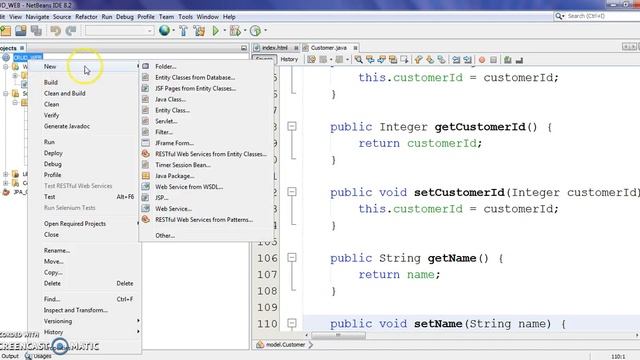
Task: Click the editor horizontal scrollbar thumb
Action: 338,335
